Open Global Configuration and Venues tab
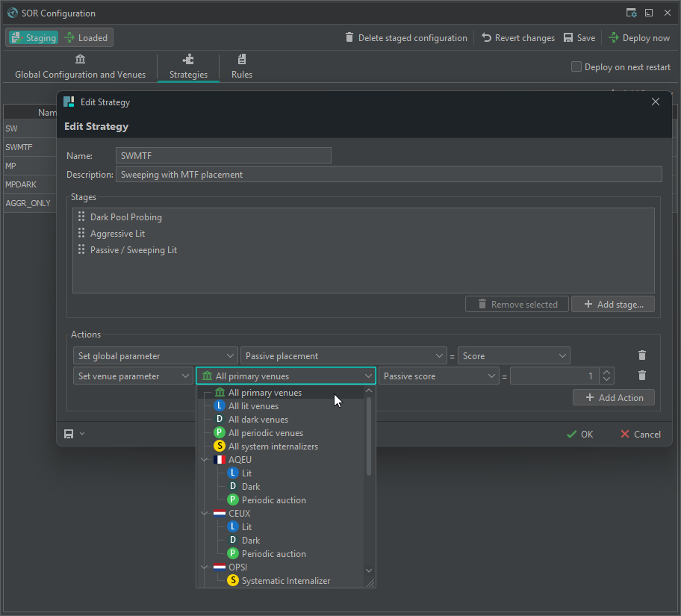The width and height of the screenshot is (681, 616). 80,66
